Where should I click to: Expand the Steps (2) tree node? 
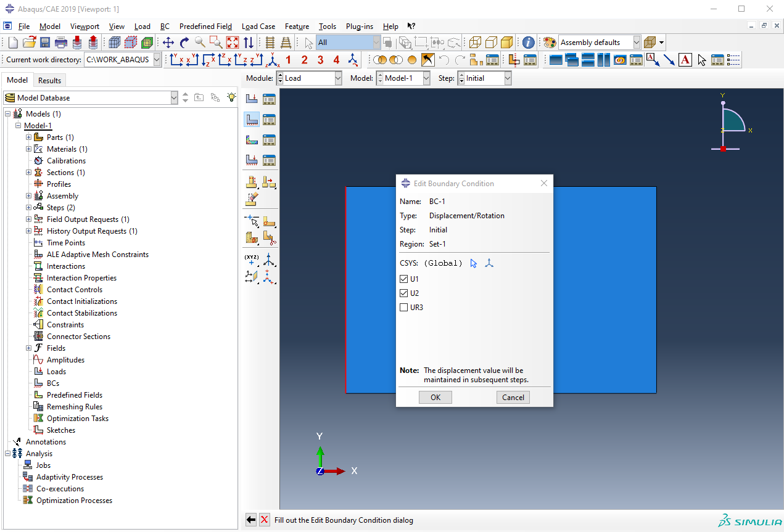29,208
